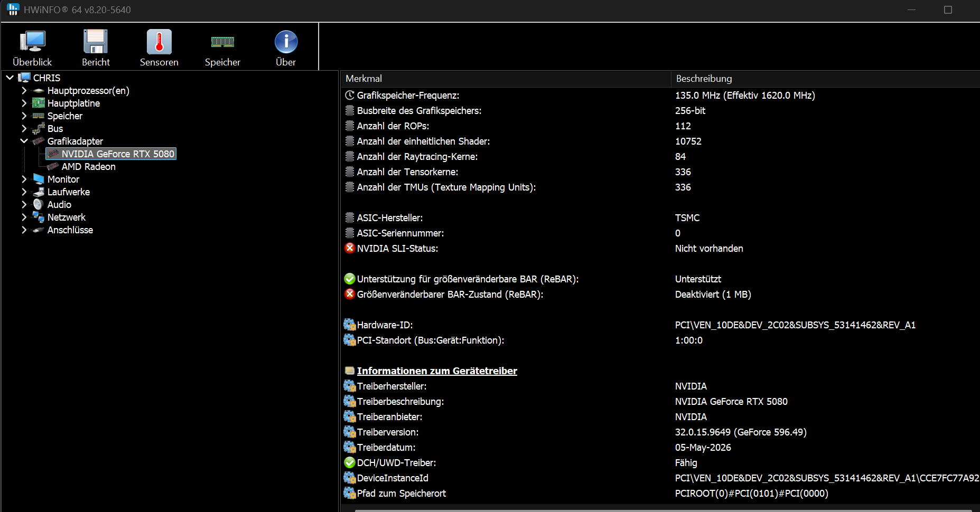Click the Monitor display icon
Viewport: 980px width, 512px height.
point(39,179)
